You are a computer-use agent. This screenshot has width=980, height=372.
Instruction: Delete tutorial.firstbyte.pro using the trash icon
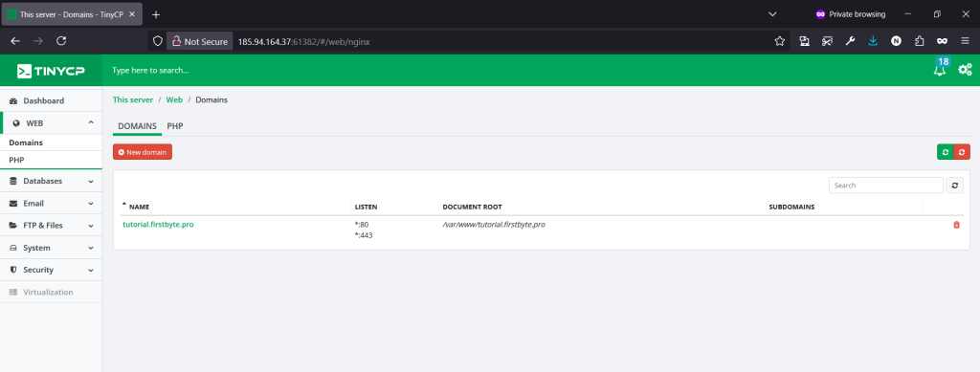click(956, 225)
